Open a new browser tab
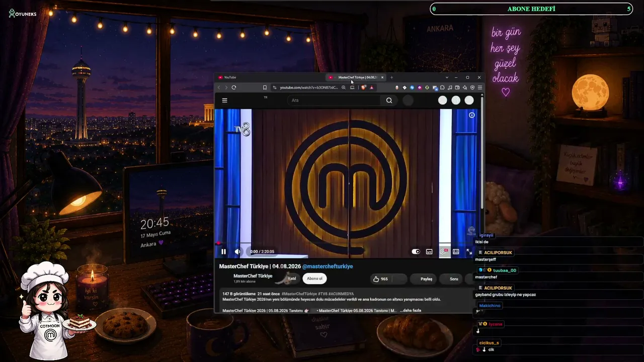 (391, 77)
